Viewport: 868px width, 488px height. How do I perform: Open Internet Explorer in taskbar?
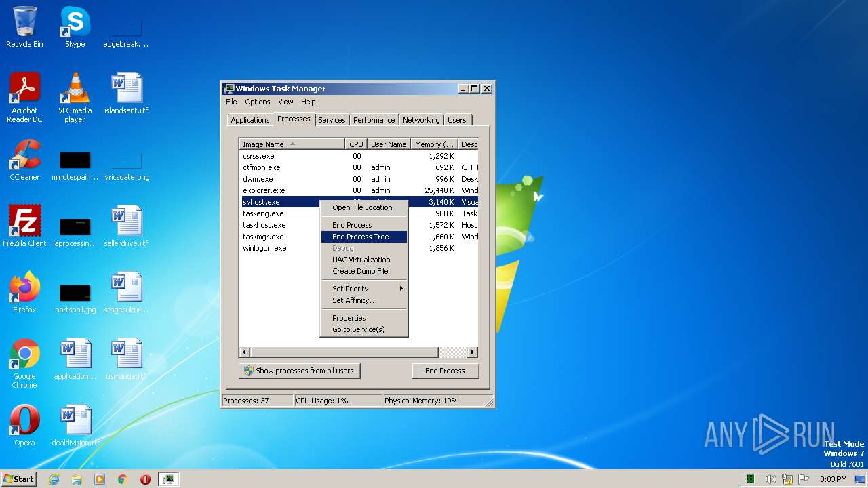54,479
